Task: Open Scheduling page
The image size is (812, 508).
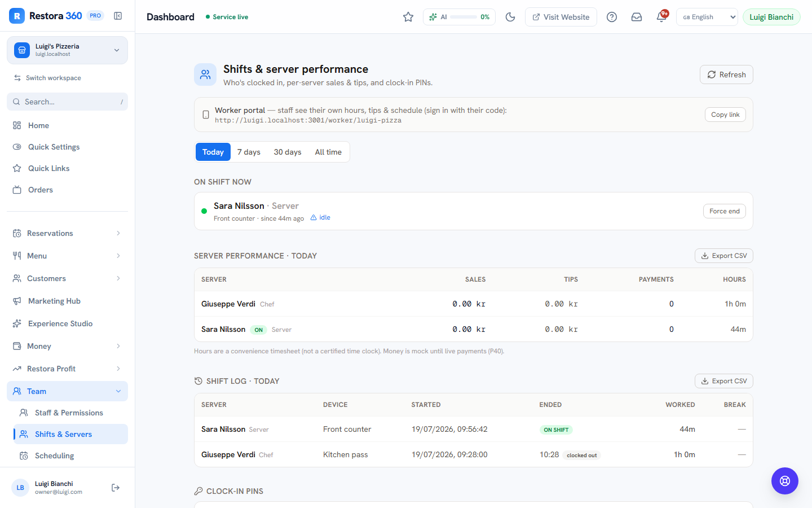Action: pos(70,456)
